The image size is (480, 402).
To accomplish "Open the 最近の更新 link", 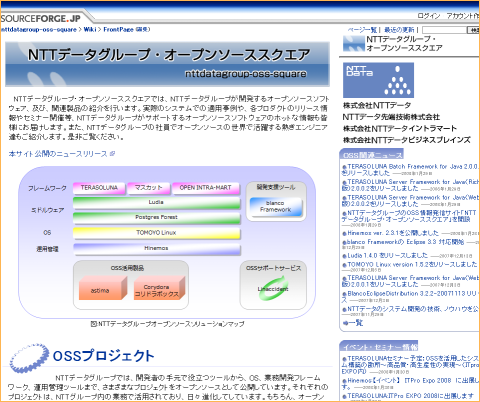I will point(399,30).
